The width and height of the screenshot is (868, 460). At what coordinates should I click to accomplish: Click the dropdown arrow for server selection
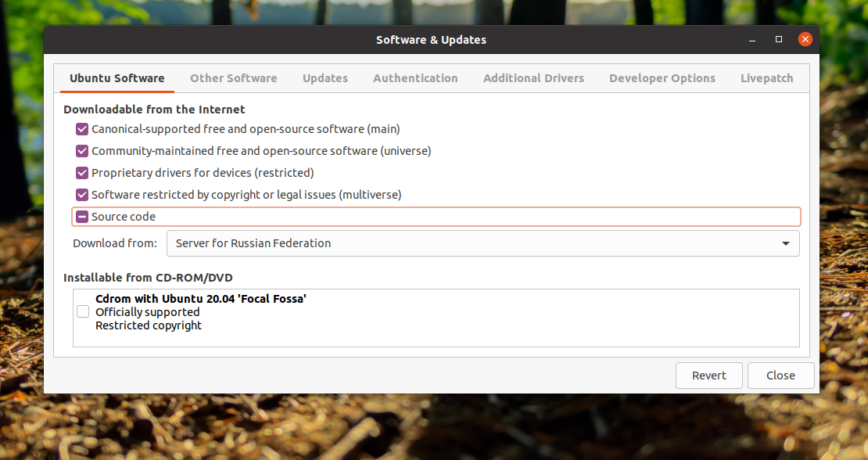(786, 243)
